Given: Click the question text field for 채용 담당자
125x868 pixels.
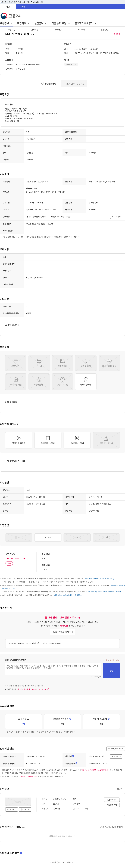Looking at the screenshot, I should 53,669.
